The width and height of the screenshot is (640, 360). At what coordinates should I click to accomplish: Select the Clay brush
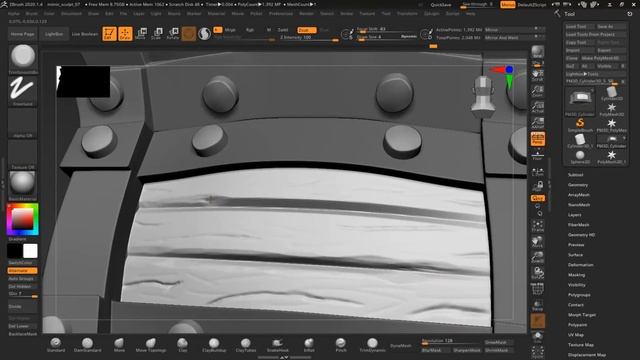182,344
